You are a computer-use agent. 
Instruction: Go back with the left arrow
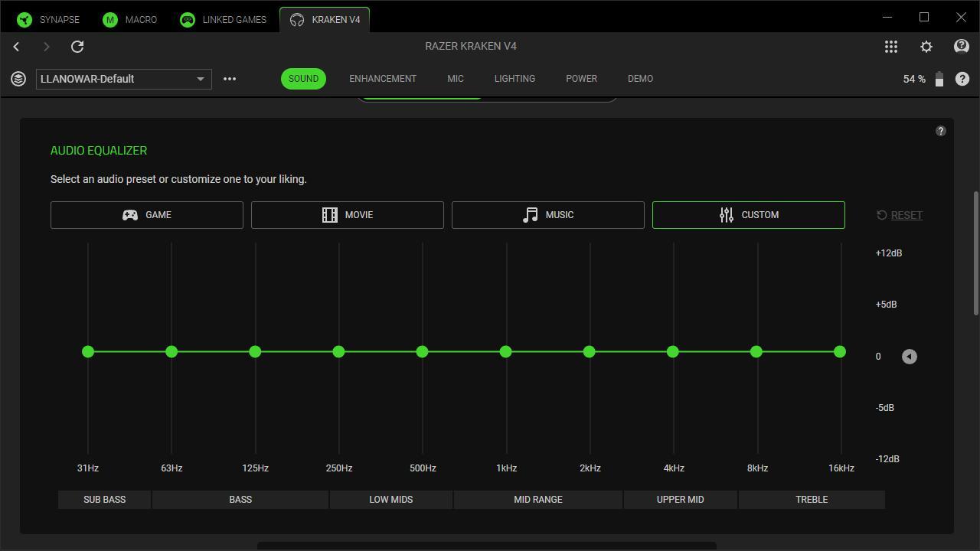16,47
